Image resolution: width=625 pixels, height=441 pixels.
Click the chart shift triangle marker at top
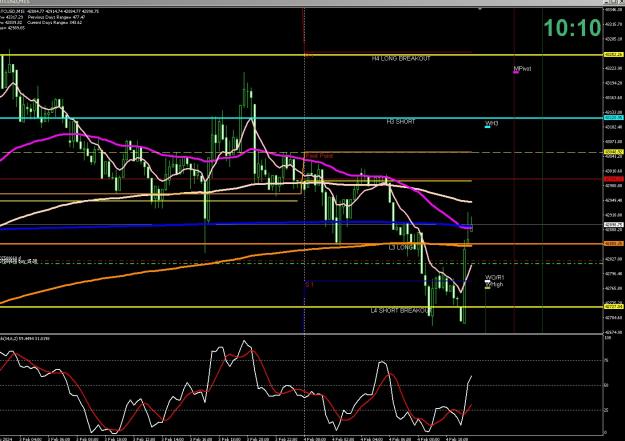click(x=480, y=9)
